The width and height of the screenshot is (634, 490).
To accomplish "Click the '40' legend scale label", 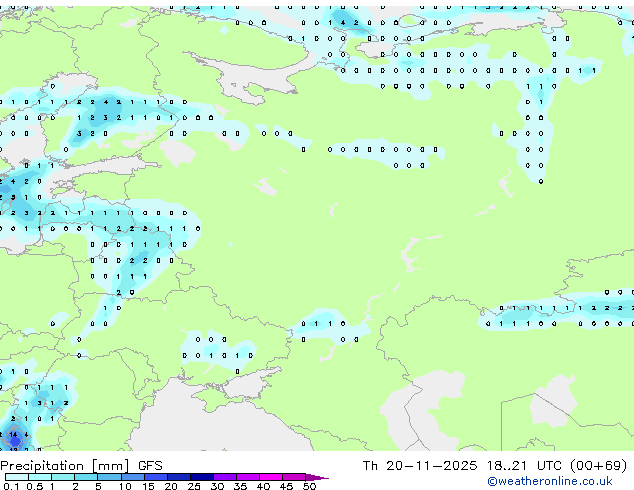I will [x=263, y=486].
